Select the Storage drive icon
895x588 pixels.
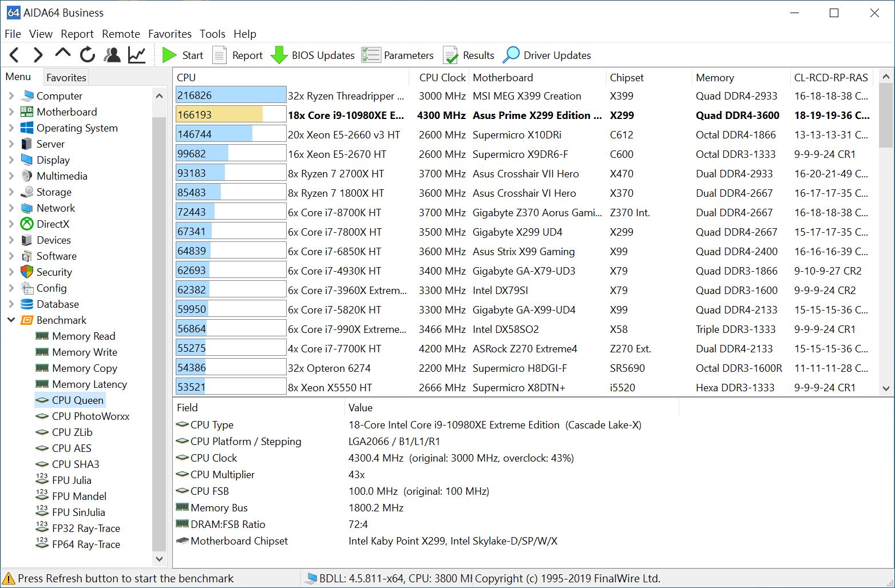pyautogui.click(x=27, y=192)
